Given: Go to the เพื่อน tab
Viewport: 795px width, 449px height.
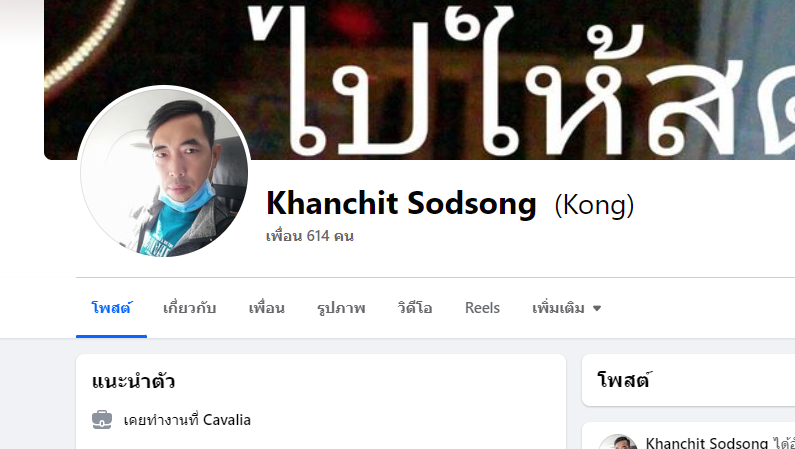Looking at the screenshot, I should (267, 308).
